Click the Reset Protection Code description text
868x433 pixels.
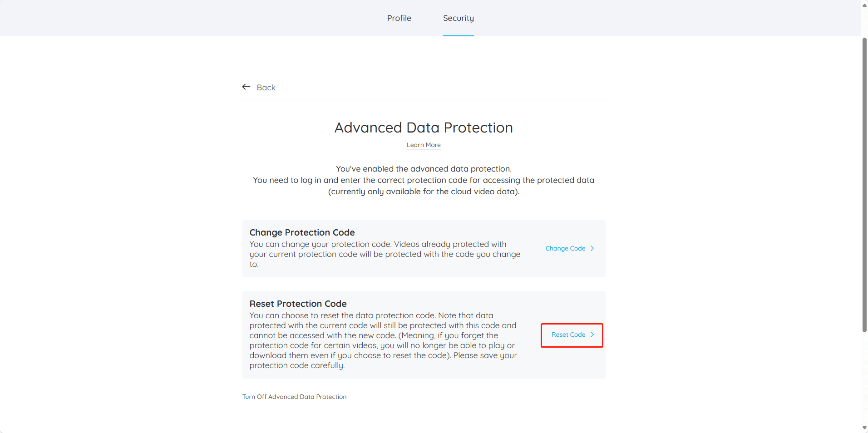(384, 340)
